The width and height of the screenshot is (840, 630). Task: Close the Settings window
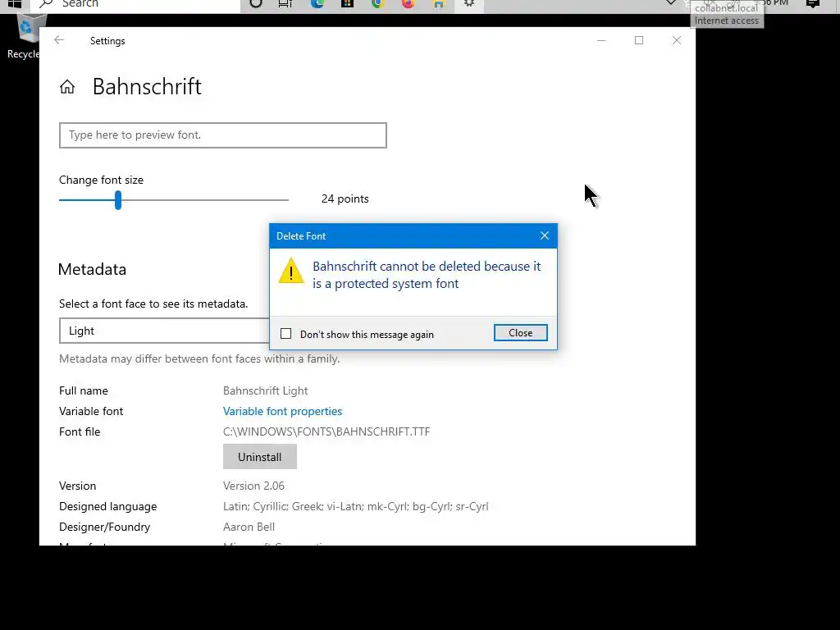(x=677, y=40)
